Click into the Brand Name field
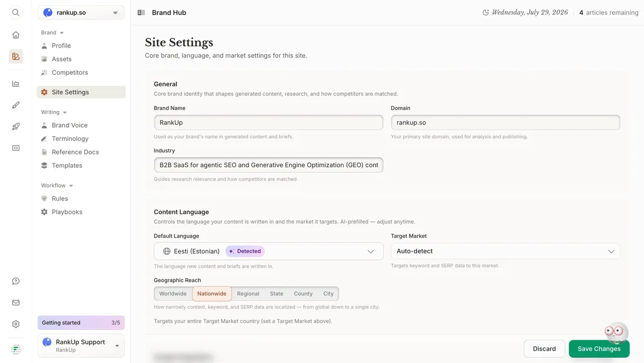644x363 pixels. pos(268,122)
